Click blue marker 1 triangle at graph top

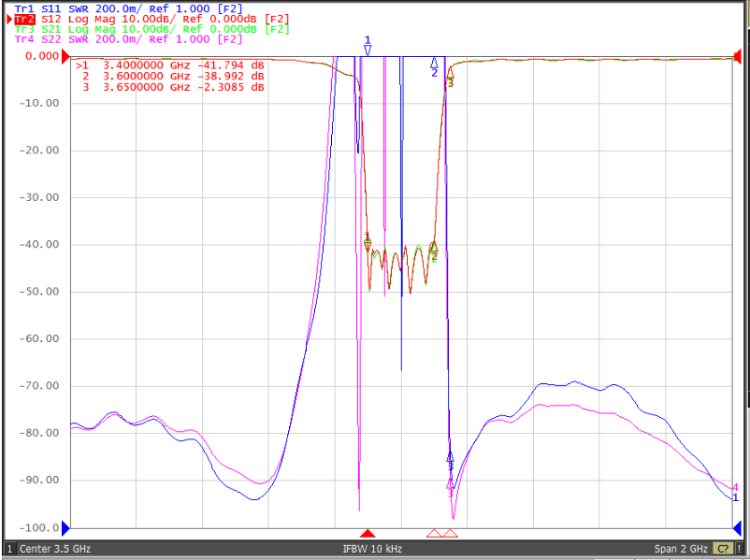368,50
